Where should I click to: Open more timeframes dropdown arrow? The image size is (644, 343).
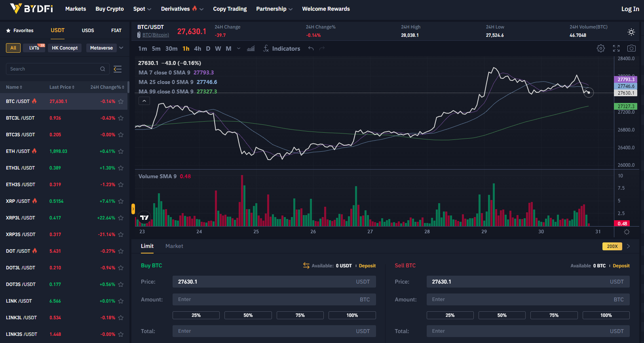pos(238,48)
